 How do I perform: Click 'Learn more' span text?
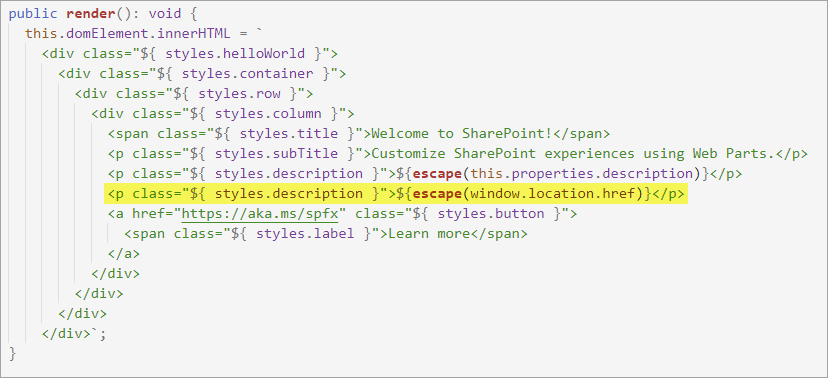click(429, 234)
